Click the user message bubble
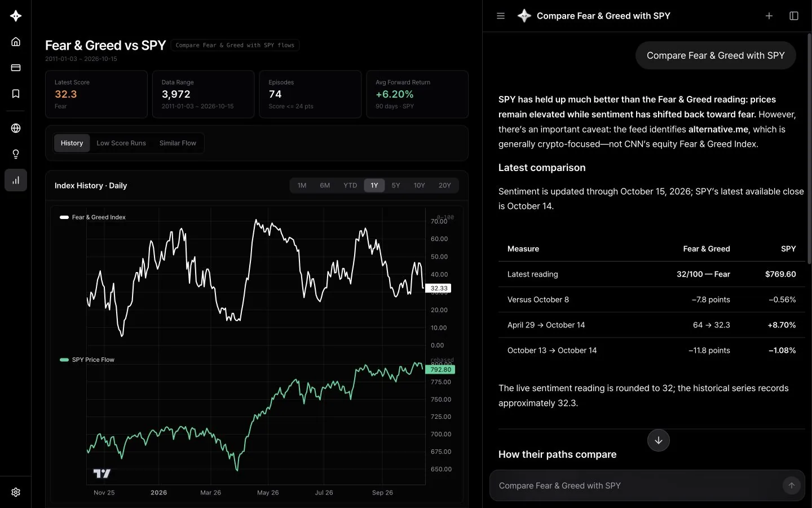The height and width of the screenshot is (508, 812). point(716,55)
